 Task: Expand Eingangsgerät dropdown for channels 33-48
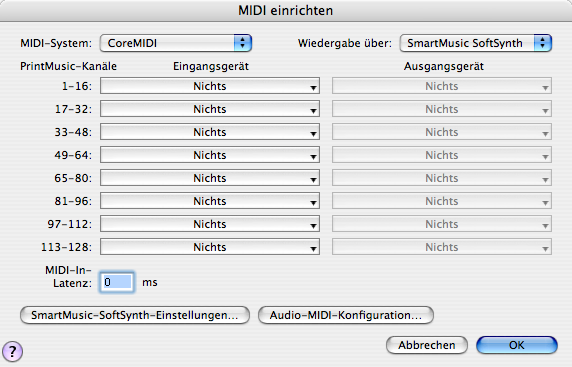click(x=210, y=132)
